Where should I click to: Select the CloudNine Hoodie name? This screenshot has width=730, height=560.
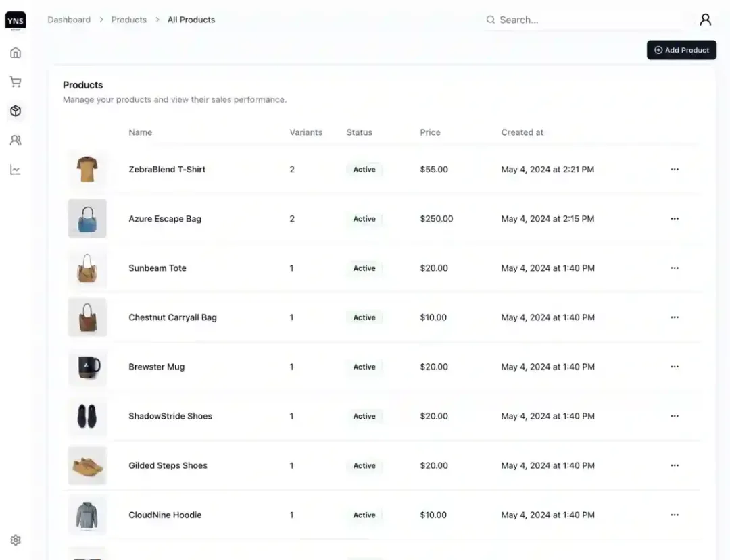point(166,515)
